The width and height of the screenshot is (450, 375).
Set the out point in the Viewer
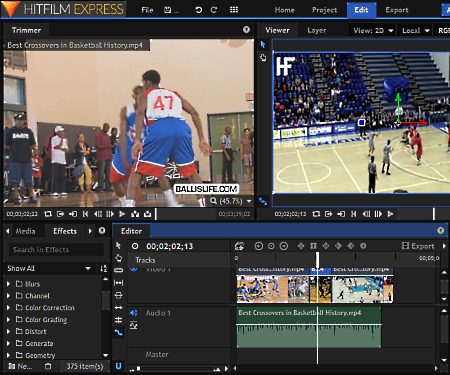coord(341,214)
